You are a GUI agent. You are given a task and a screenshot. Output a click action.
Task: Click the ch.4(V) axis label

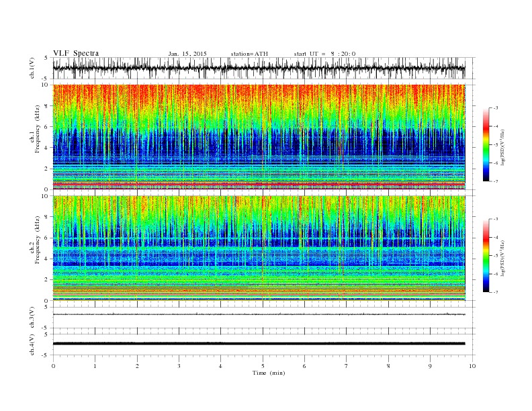(32, 345)
